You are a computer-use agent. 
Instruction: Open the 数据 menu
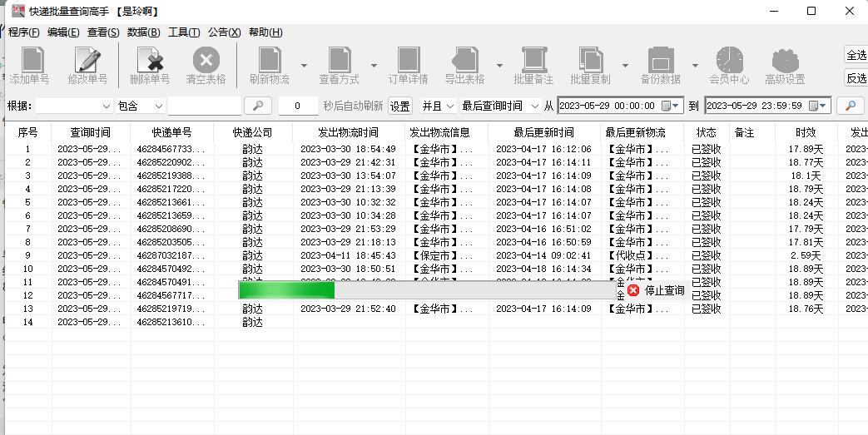pyautogui.click(x=143, y=32)
